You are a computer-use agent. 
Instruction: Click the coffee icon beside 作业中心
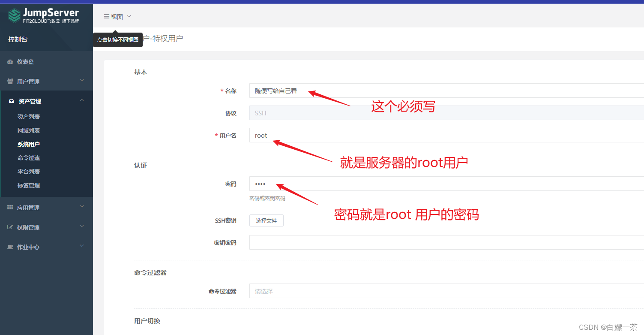(x=10, y=247)
